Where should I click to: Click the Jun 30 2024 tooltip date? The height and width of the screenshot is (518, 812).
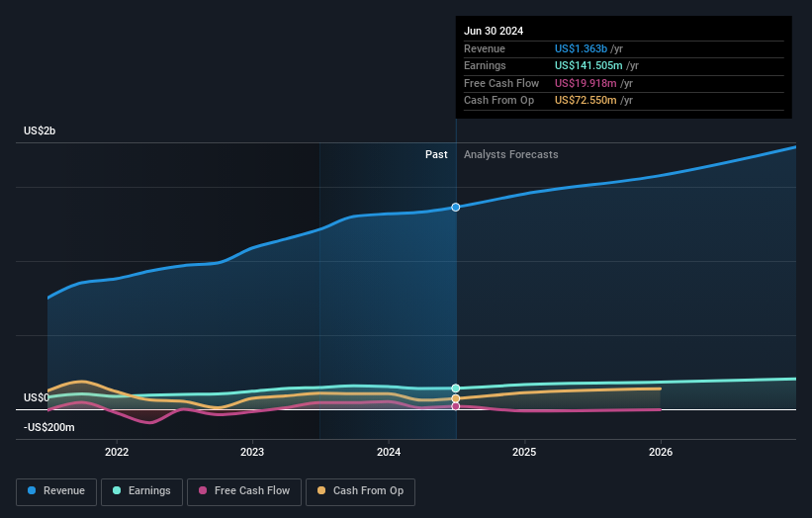click(x=494, y=31)
